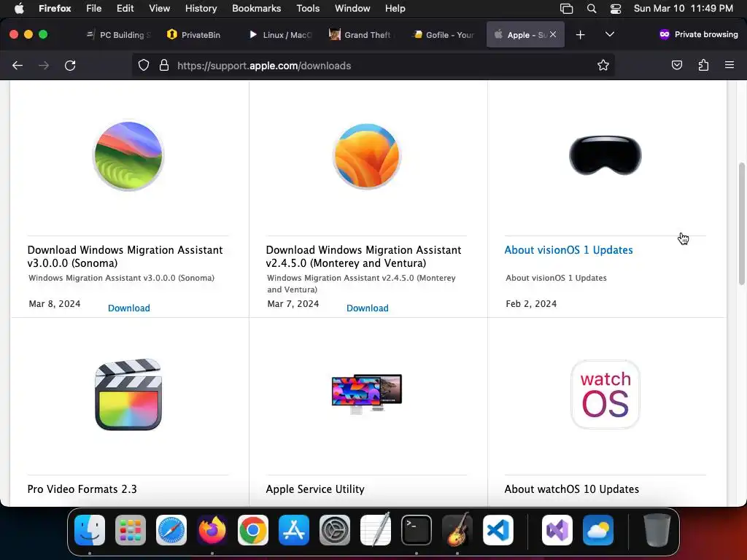Open Launchpad from the Dock
The image size is (747, 560).
click(x=131, y=530)
